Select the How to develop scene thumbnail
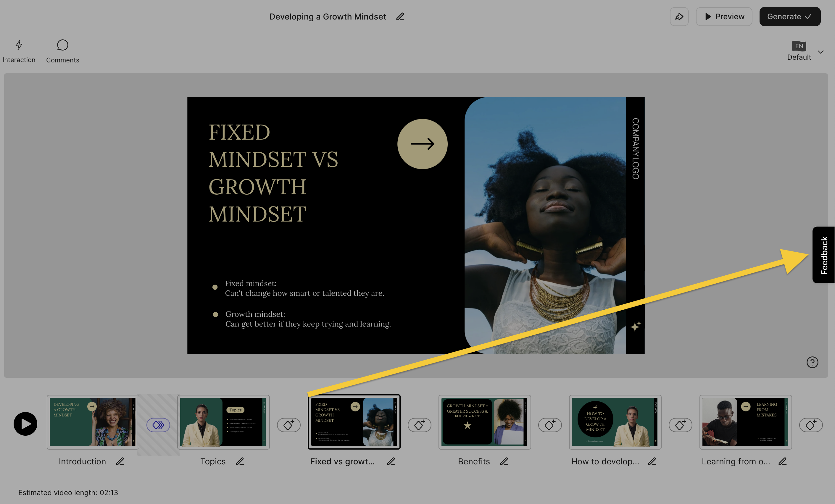The height and width of the screenshot is (504, 835). point(615,422)
